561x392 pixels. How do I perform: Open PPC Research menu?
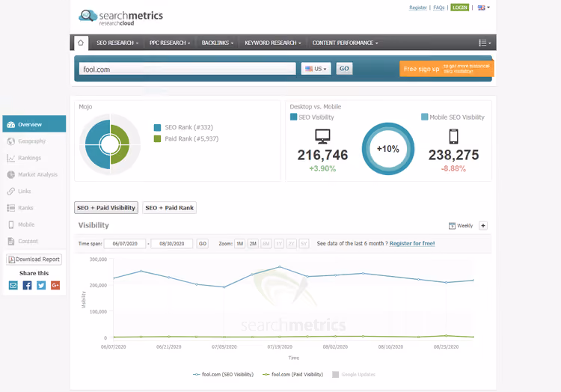click(x=170, y=43)
